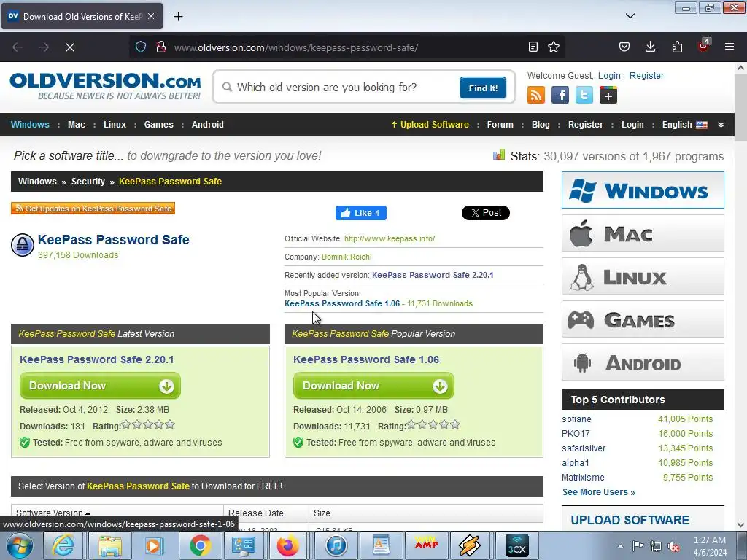The image size is (747, 560).
Task: Click the muted volume tray icon
Action: pyautogui.click(x=673, y=547)
